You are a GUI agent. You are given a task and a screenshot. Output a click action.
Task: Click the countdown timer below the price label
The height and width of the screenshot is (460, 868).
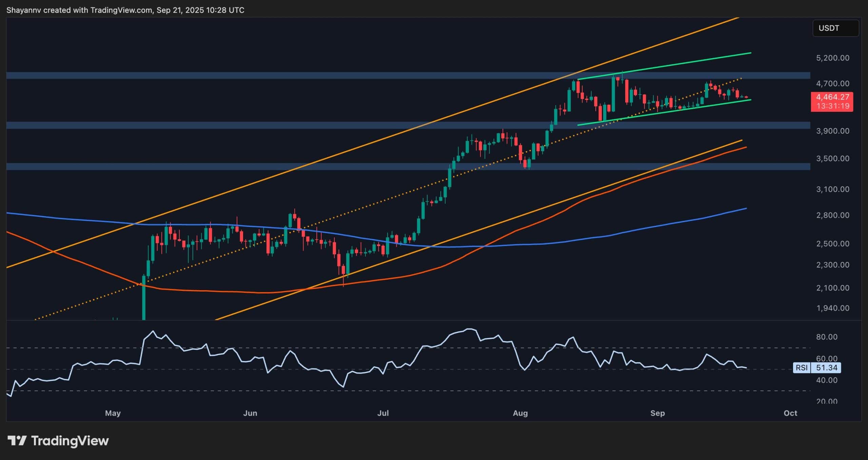(832, 106)
